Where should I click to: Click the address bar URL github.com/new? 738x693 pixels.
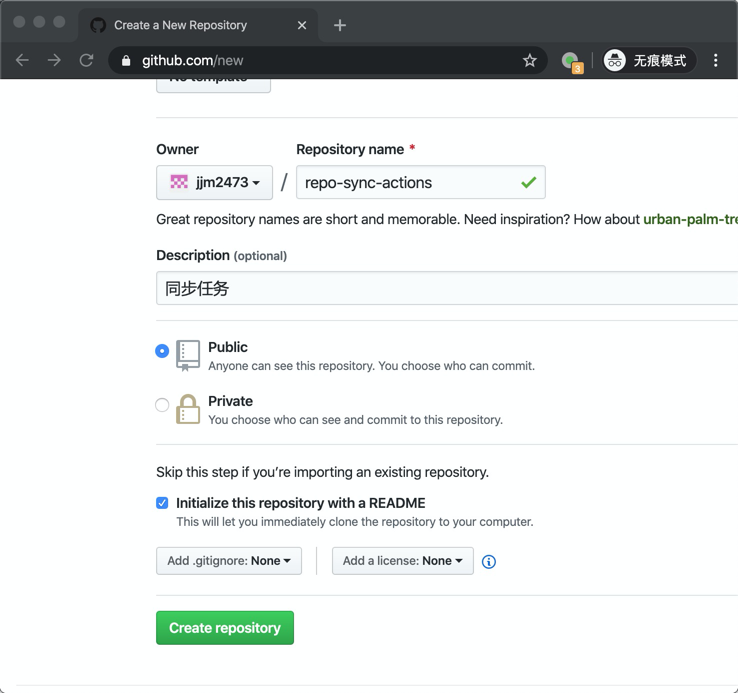coord(193,61)
